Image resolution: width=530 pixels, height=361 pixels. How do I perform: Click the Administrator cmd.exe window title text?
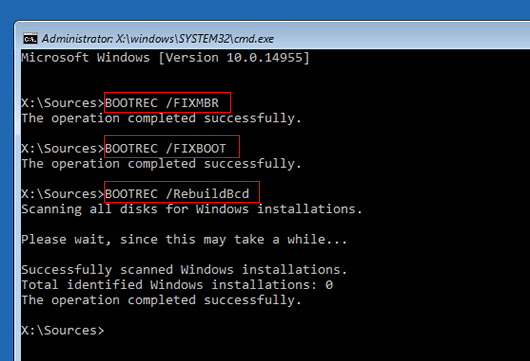(x=158, y=39)
